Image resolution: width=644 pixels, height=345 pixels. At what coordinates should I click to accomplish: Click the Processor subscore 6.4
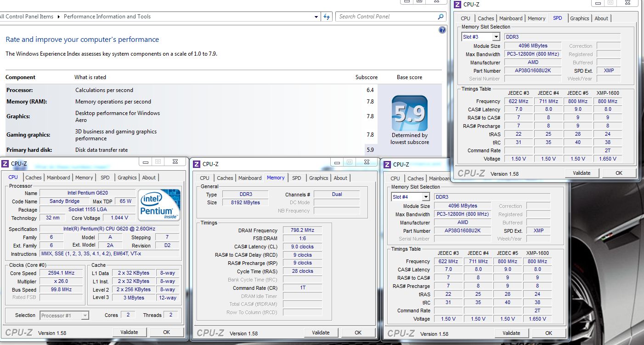pos(370,90)
